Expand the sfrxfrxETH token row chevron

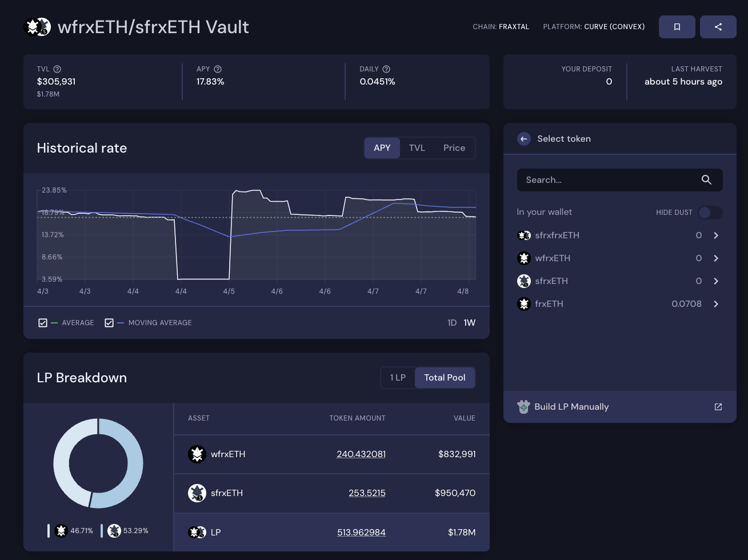tap(716, 235)
